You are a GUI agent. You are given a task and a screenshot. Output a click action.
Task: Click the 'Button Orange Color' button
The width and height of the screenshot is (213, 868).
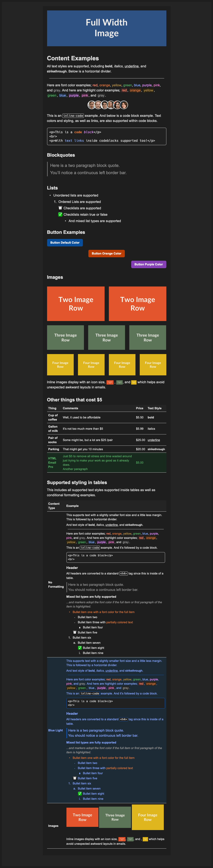tap(107, 253)
